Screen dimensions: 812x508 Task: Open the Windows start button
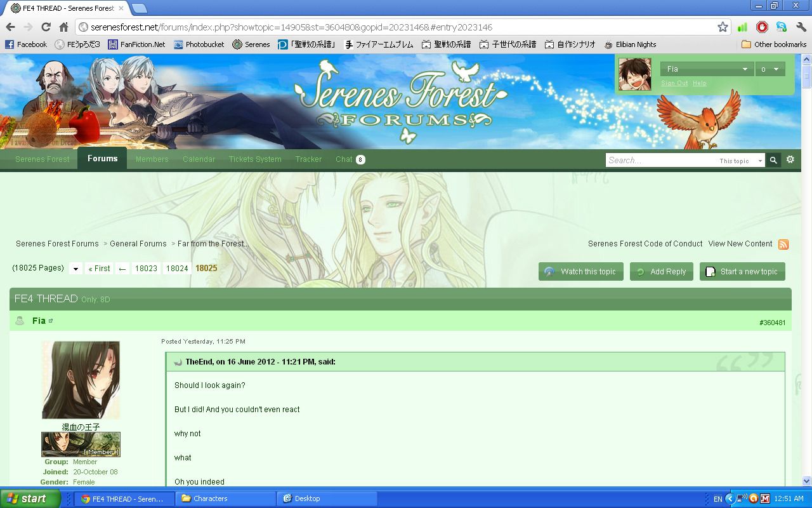(30, 498)
